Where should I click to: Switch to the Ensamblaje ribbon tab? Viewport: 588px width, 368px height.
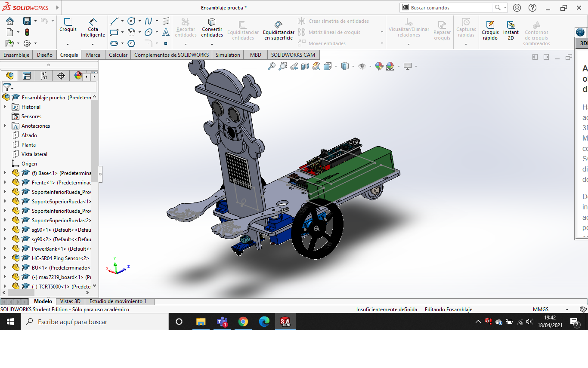[x=16, y=55]
